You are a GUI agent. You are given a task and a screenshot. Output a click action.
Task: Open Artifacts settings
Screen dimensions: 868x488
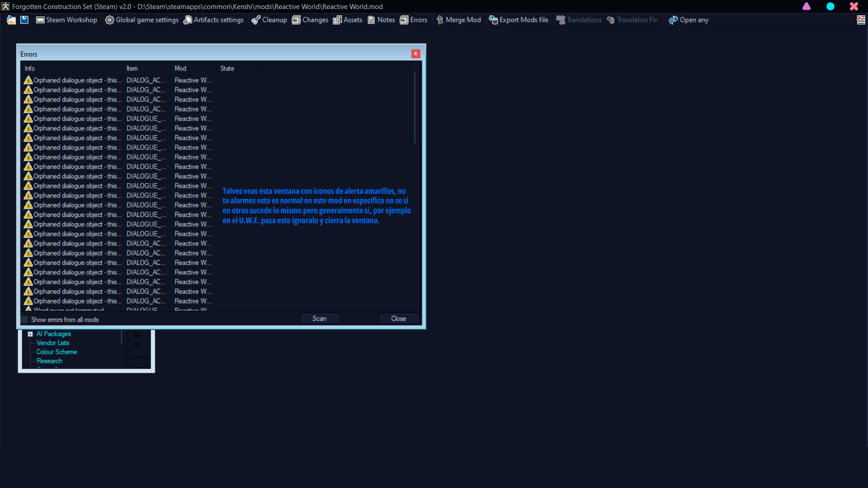(213, 20)
